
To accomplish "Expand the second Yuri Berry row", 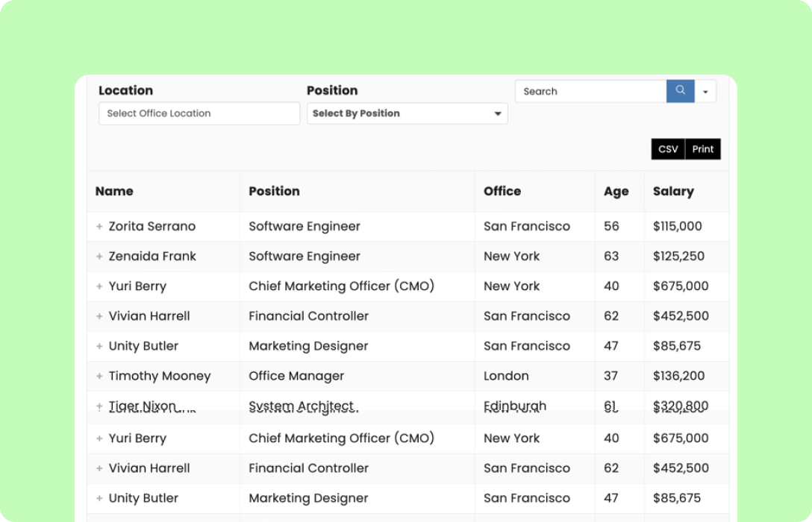I will pyautogui.click(x=99, y=438).
